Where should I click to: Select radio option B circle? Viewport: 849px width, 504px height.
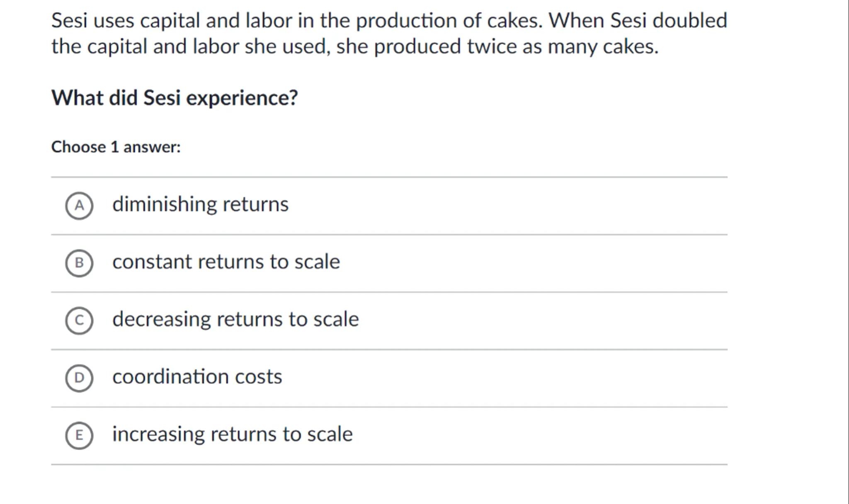tap(79, 263)
